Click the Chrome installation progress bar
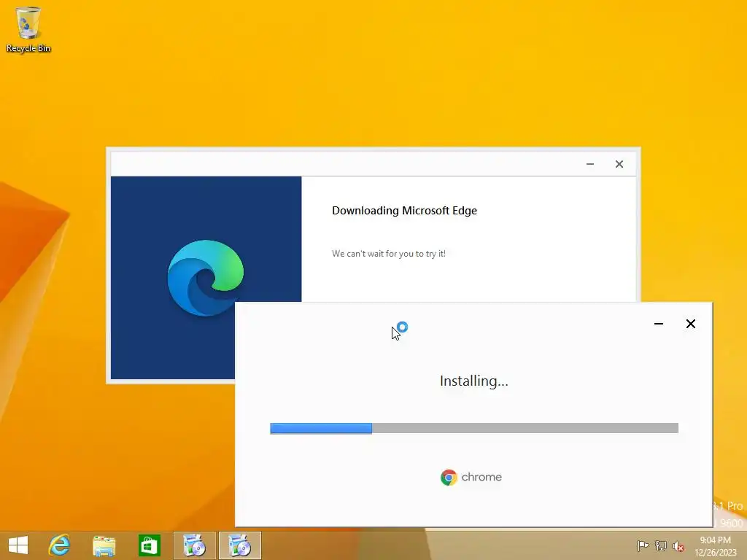The height and width of the screenshot is (560, 747). (x=474, y=428)
